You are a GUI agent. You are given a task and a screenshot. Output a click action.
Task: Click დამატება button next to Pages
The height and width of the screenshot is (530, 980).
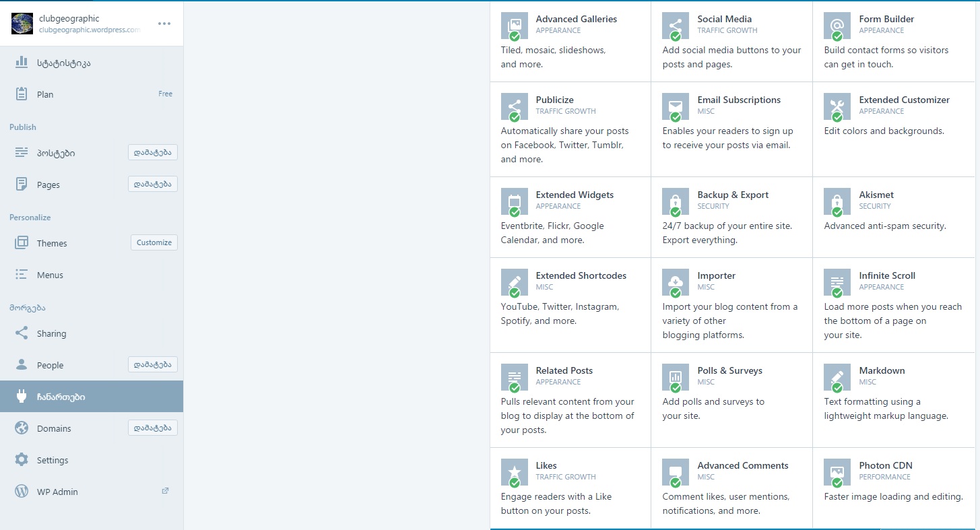point(153,184)
